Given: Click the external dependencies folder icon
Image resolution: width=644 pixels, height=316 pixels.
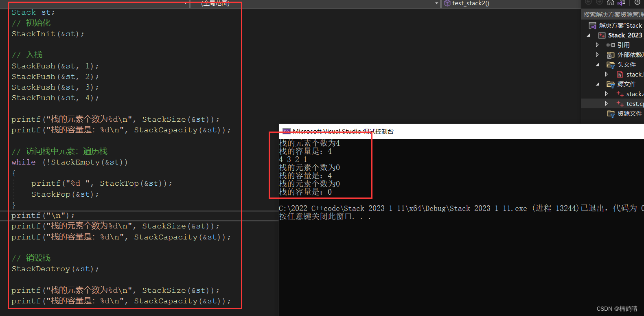Looking at the screenshot, I should pyautogui.click(x=611, y=55).
